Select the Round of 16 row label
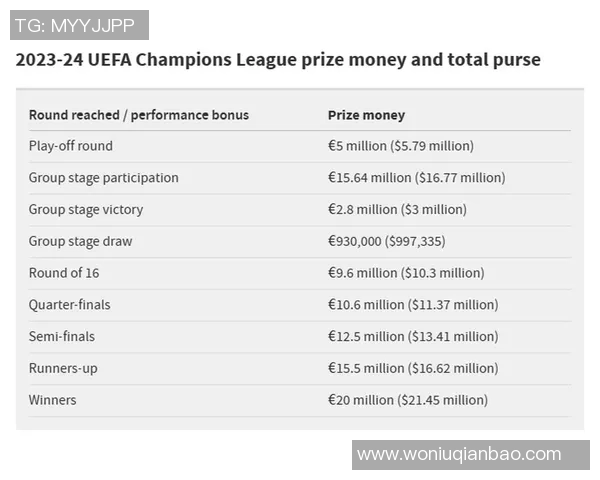The image size is (600, 480). coord(64,273)
